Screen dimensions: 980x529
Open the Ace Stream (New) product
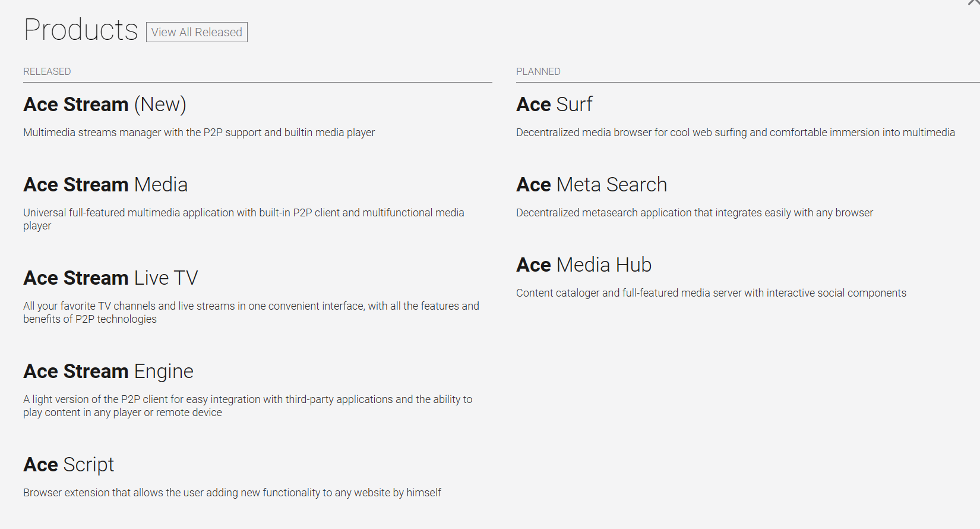pyautogui.click(x=105, y=105)
